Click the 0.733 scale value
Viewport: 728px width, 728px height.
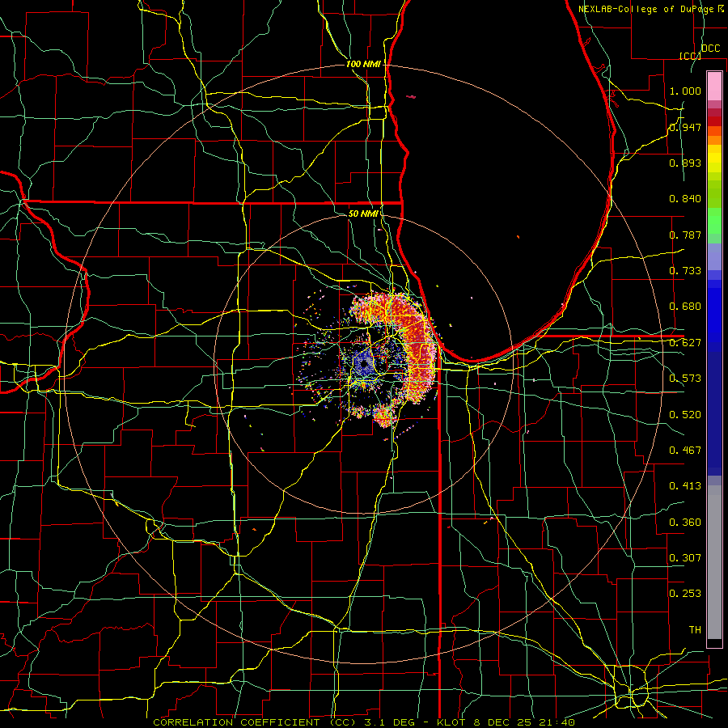coord(685,271)
